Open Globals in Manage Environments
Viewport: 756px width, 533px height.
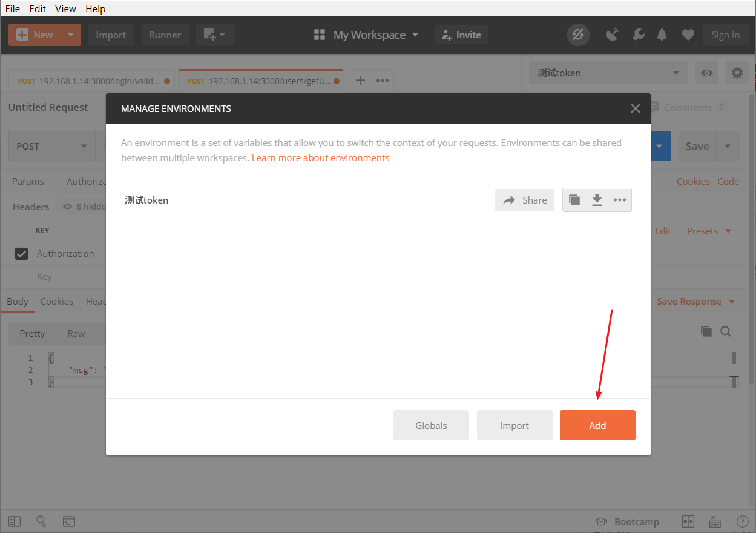(x=431, y=425)
